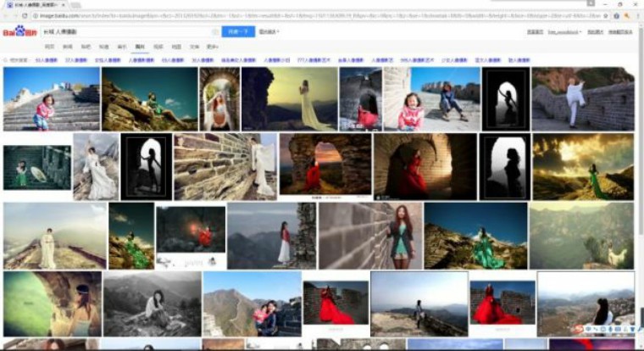Open thumbnail of woman overlooking valley from behind
The height and width of the screenshot is (351, 644).
click(x=586, y=304)
